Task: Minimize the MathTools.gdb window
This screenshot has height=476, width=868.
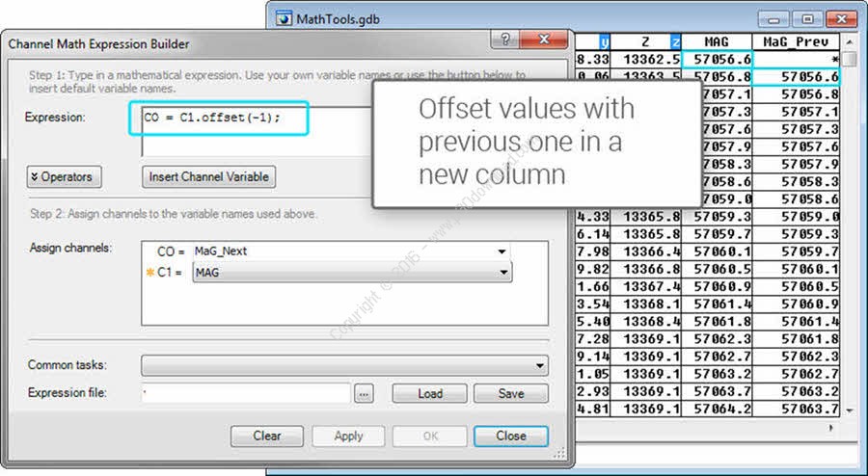Action: (773, 19)
